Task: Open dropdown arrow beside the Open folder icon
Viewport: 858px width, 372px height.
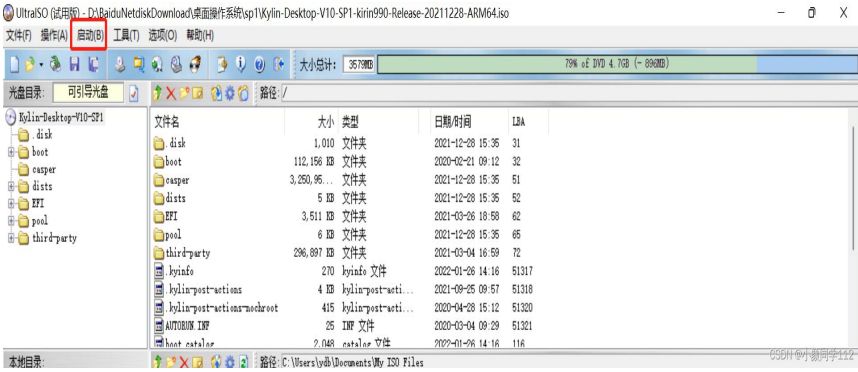Action: 41,65
